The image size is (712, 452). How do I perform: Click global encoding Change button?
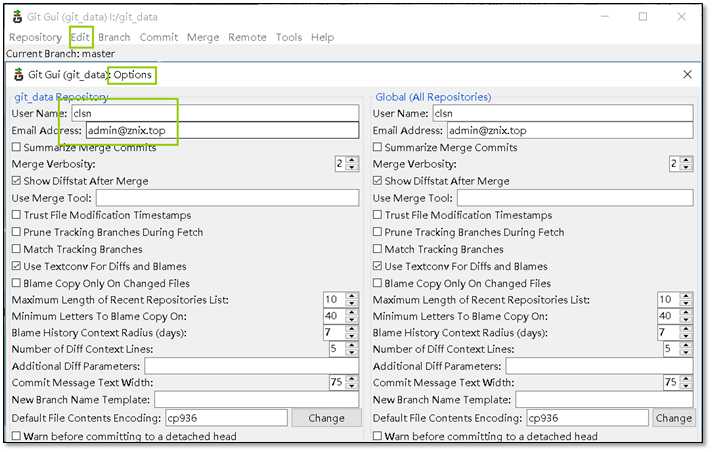673,418
